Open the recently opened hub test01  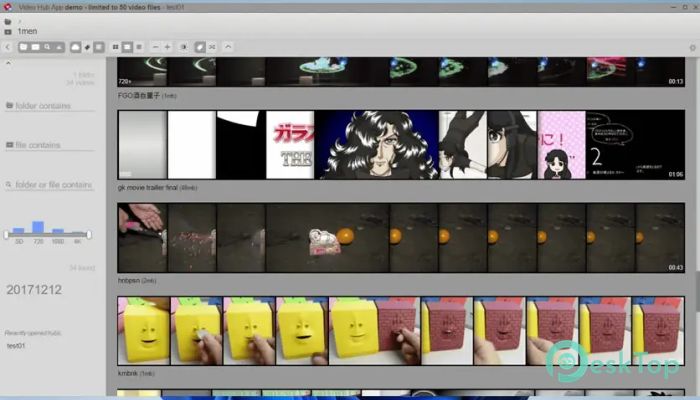pos(16,346)
